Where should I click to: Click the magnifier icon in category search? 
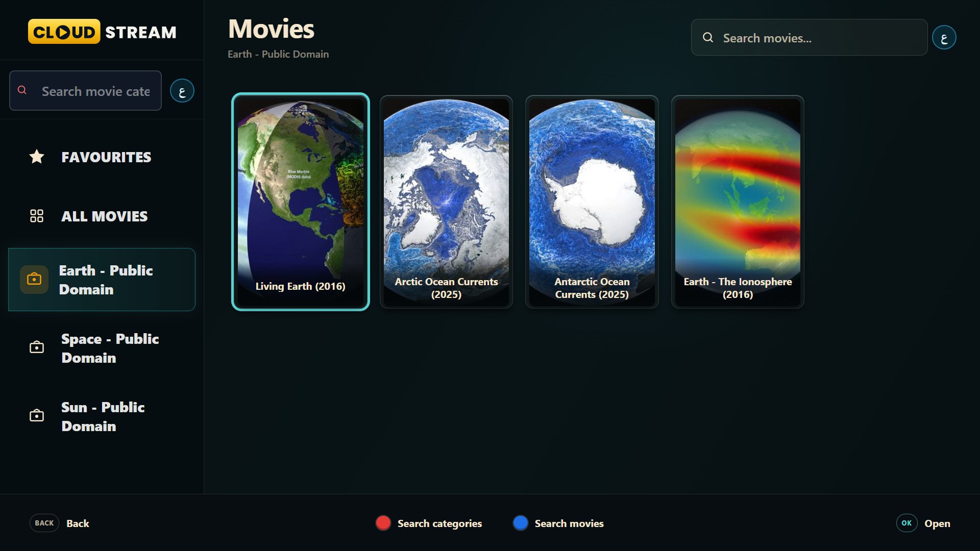click(x=22, y=90)
